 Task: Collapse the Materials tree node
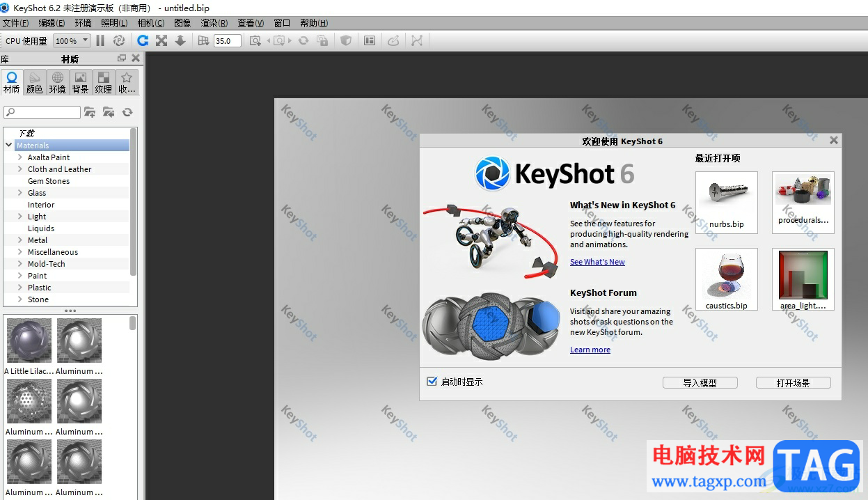(8, 146)
